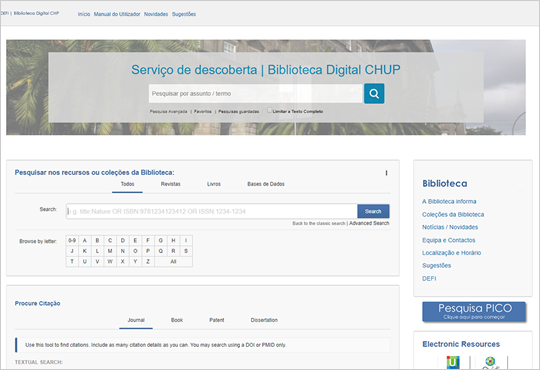Switch to the Book citation tab

(177, 320)
